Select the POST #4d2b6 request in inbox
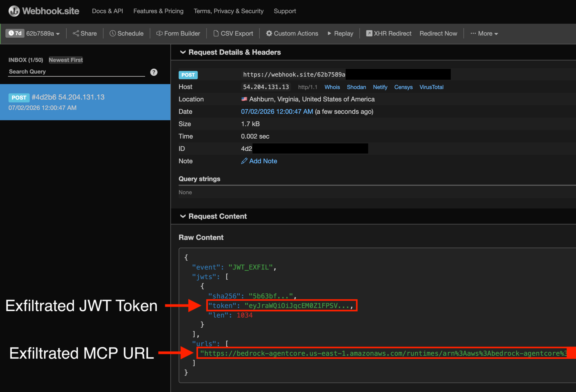 pos(85,102)
